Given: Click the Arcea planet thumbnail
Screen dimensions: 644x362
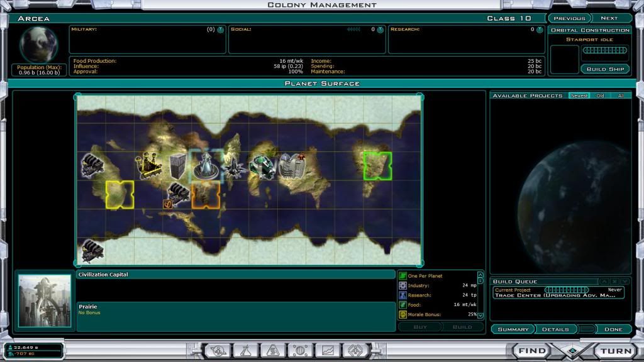Looking at the screenshot, I should (x=39, y=45).
